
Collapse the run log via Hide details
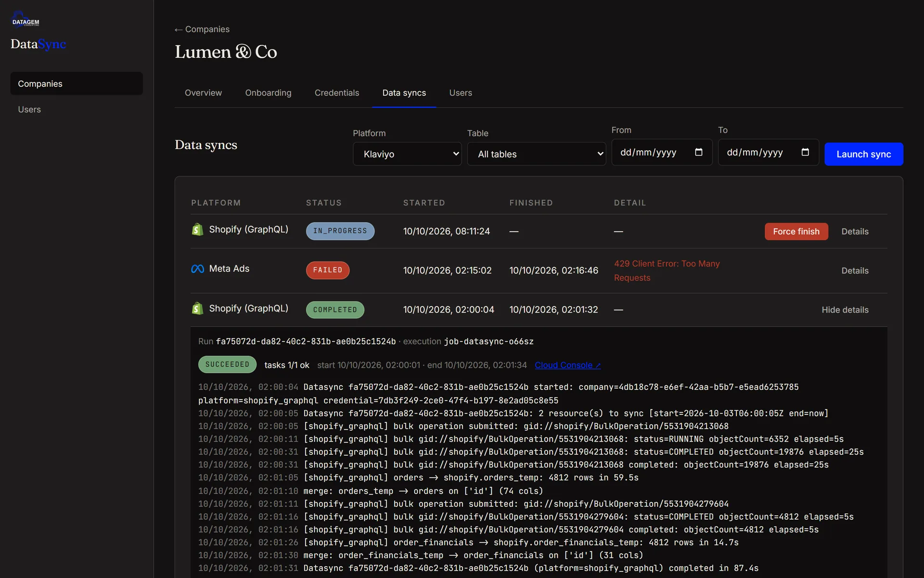tap(845, 310)
